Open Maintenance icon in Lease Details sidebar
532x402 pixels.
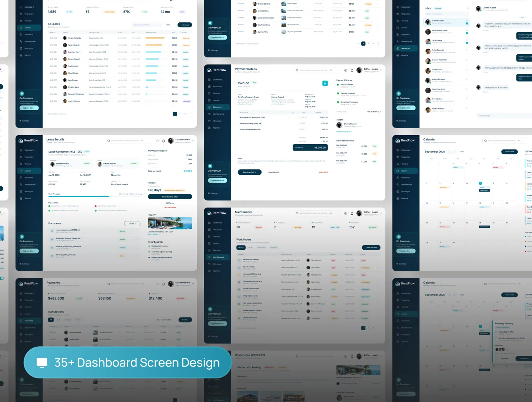point(21,185)
